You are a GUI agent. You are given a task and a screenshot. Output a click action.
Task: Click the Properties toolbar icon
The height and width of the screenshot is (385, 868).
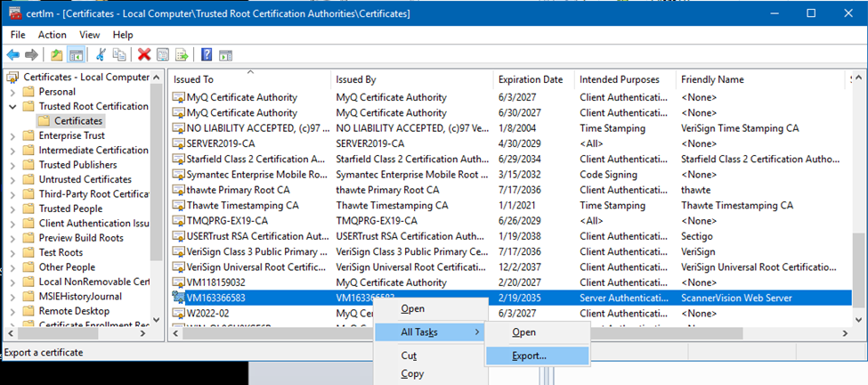[x=163, y=55]
